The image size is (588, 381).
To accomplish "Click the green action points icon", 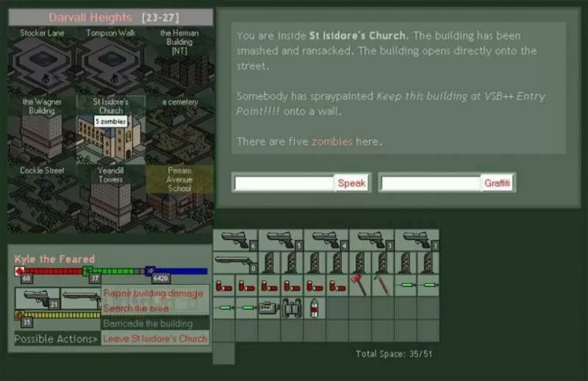I will coord(87,270).
